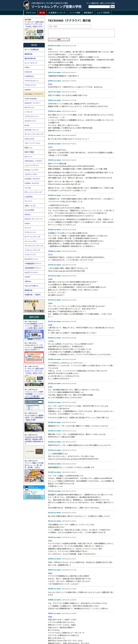The image size is (138, 644).
Task: Open TSON FUNDING board link
Action: (x=34, y=99)
